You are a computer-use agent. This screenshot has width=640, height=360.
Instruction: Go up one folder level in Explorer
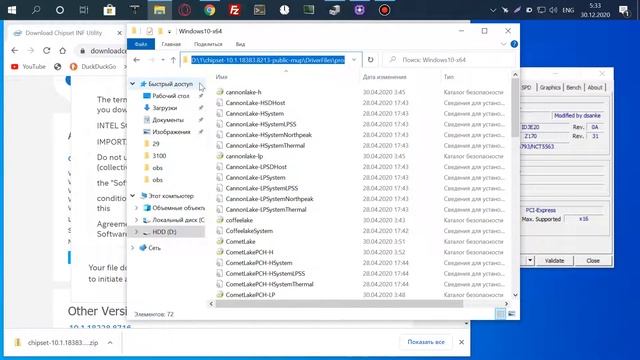coord(173,60)
